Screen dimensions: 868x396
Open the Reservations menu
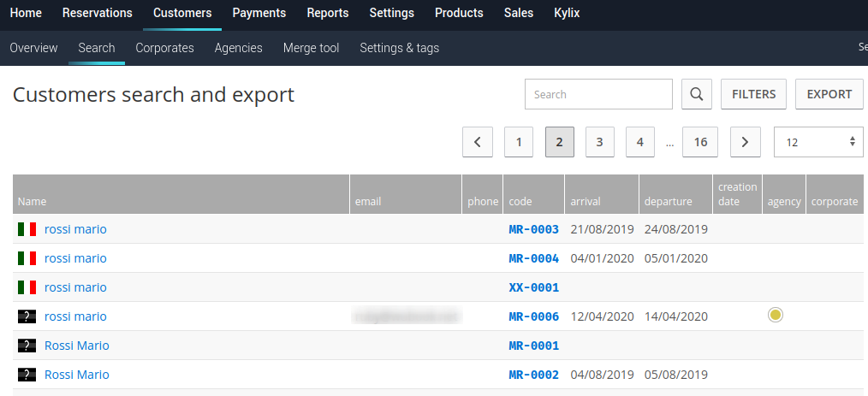98,13
